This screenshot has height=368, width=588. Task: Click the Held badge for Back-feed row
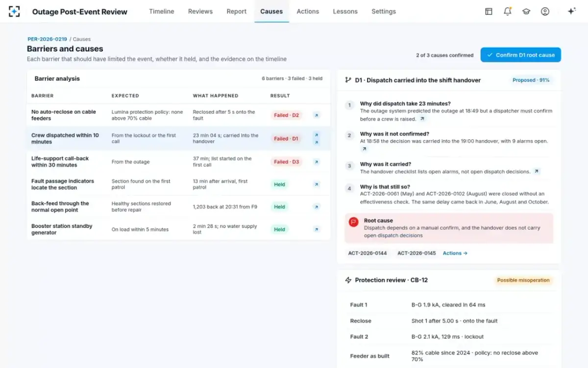pos(280,207)
